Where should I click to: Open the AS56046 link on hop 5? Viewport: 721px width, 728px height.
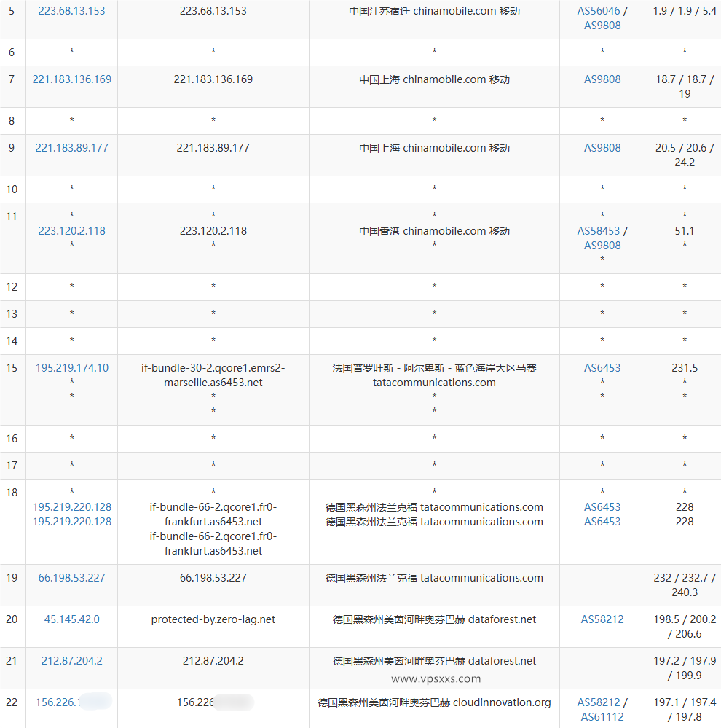click(602, 10)
